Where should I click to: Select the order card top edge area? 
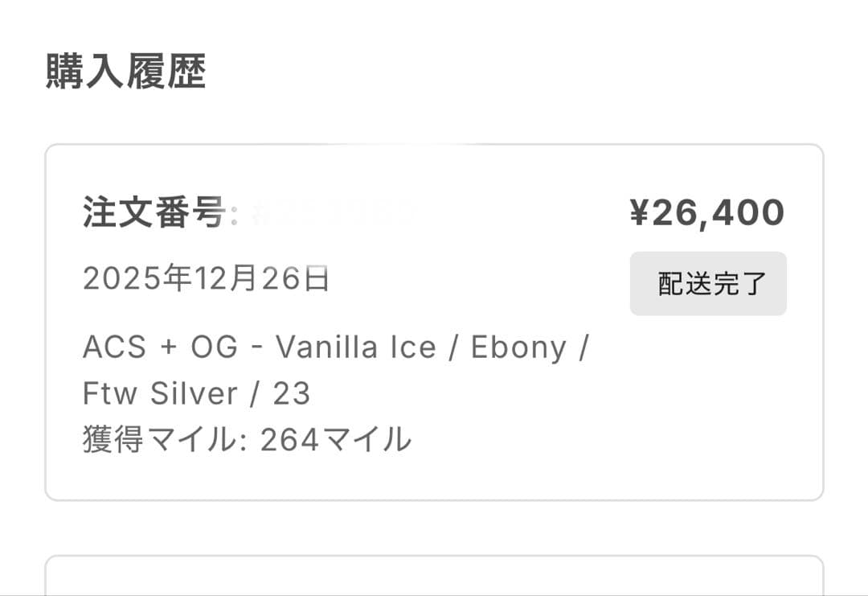pos(434,145)
